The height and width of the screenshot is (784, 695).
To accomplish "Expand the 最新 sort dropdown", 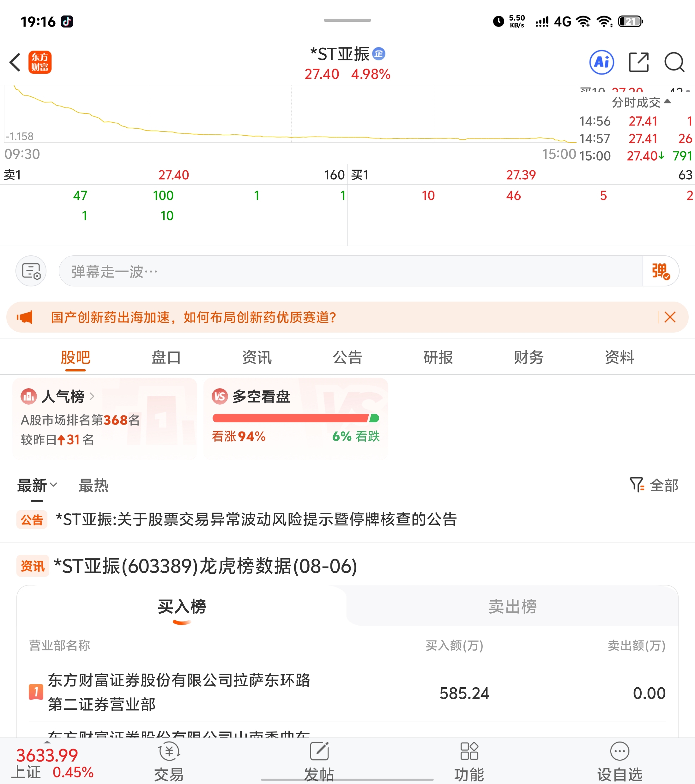I will pyautogui.click(x=37, y=486).
